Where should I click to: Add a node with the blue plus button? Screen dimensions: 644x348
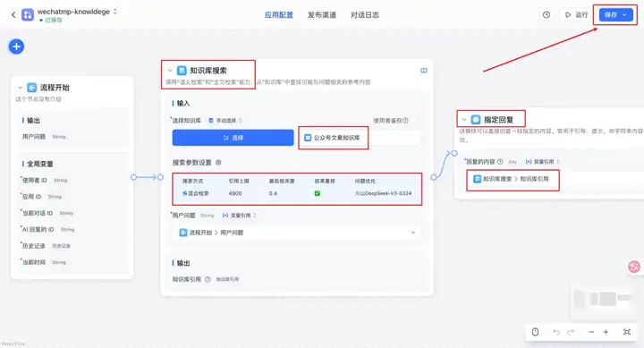pyautogui.click(x=16, y=47)
